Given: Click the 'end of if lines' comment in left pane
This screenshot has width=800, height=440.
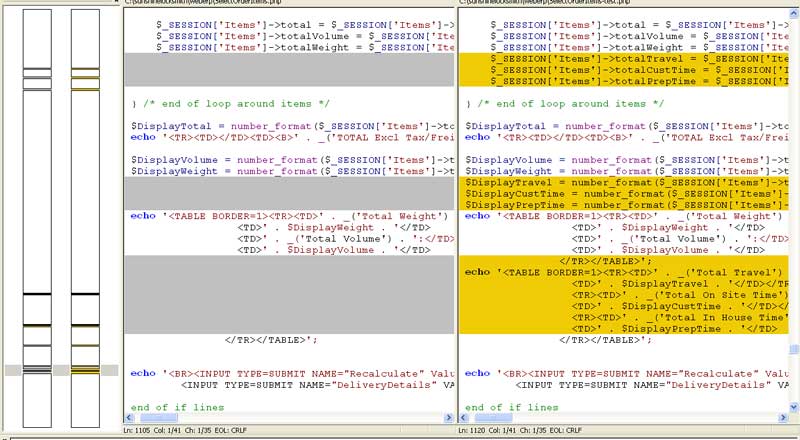Looking at the screenshot, I should coord(177,407).
